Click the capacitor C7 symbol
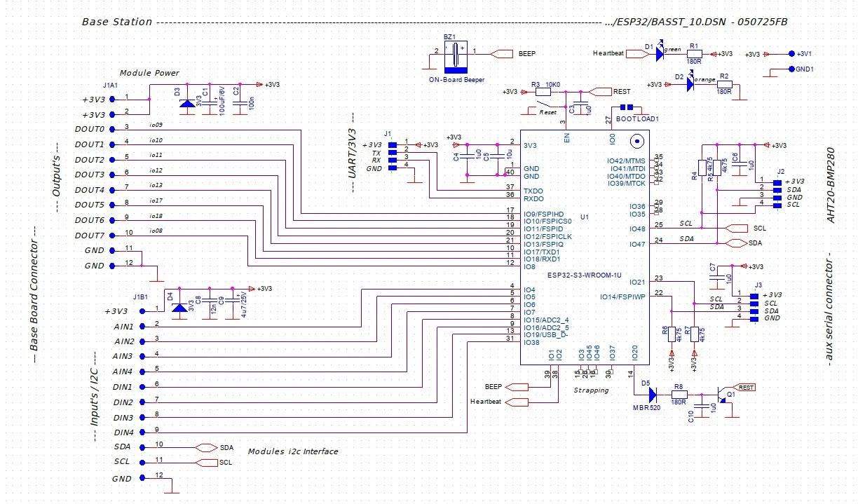Viewport: 858px width, 504px height. pos(719,279)
